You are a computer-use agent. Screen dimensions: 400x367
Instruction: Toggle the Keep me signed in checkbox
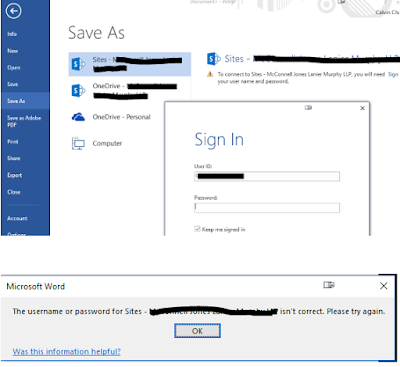(197, 229)
